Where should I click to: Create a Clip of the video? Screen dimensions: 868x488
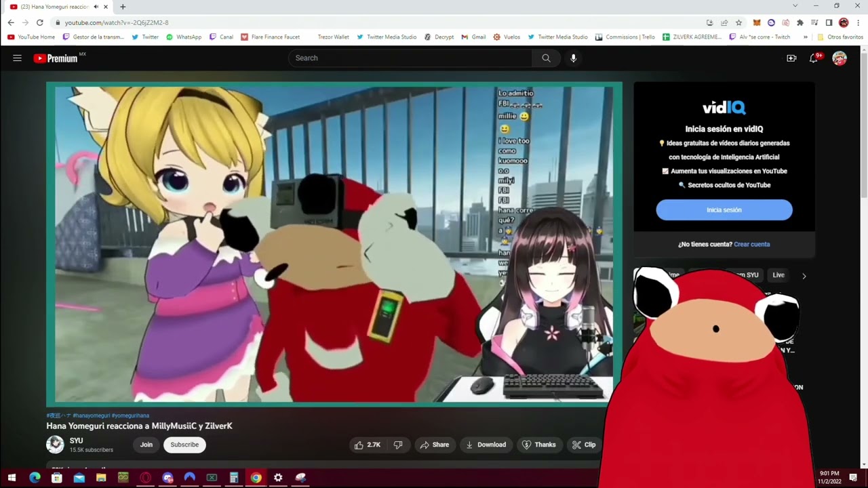coord(584,445)
